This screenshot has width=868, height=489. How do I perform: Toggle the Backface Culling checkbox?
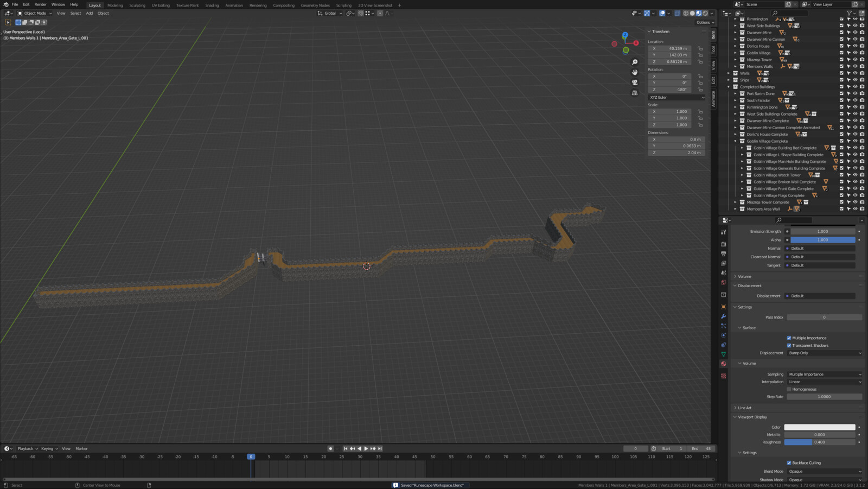pyautogui.click(x=789, y=463)
